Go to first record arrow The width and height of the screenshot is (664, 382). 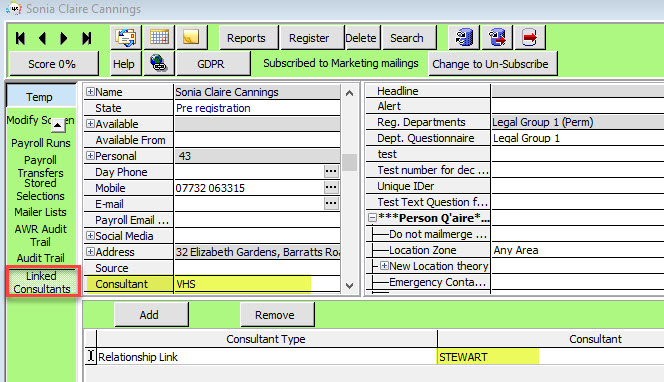point(20,38)
